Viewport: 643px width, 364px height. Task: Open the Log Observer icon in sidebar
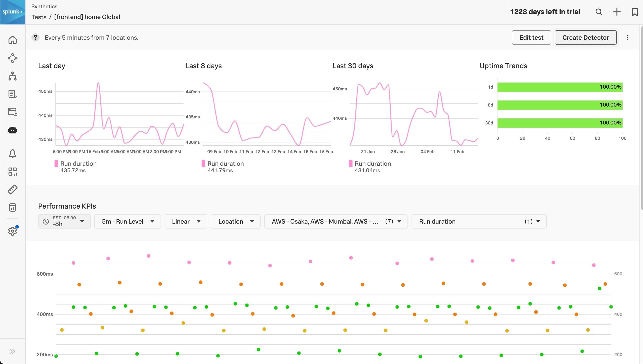(x=13, y=94)
